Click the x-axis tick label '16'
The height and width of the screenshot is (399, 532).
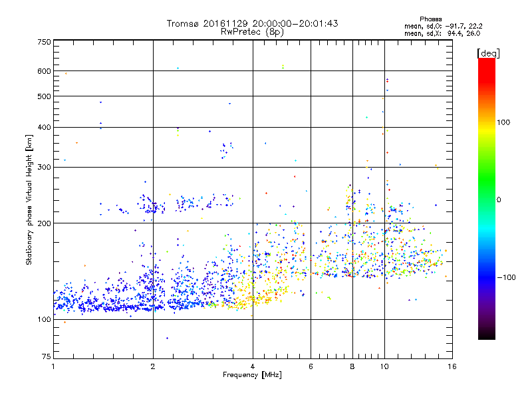click(452, 366)
